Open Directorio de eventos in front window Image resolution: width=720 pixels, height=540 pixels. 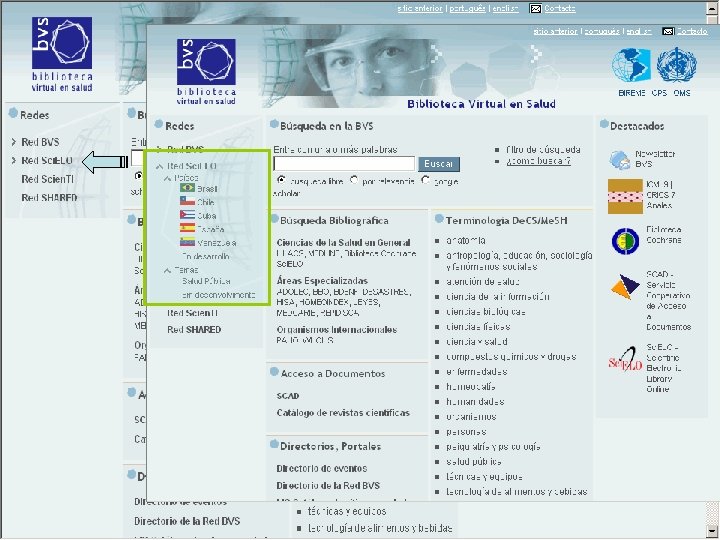tap(321, 468)
